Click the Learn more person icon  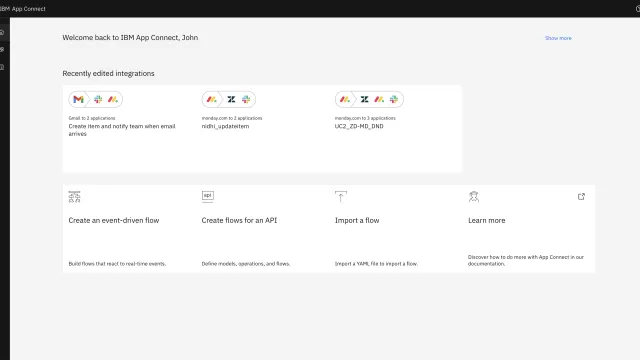pyautogui.click(x=473, y=197)
